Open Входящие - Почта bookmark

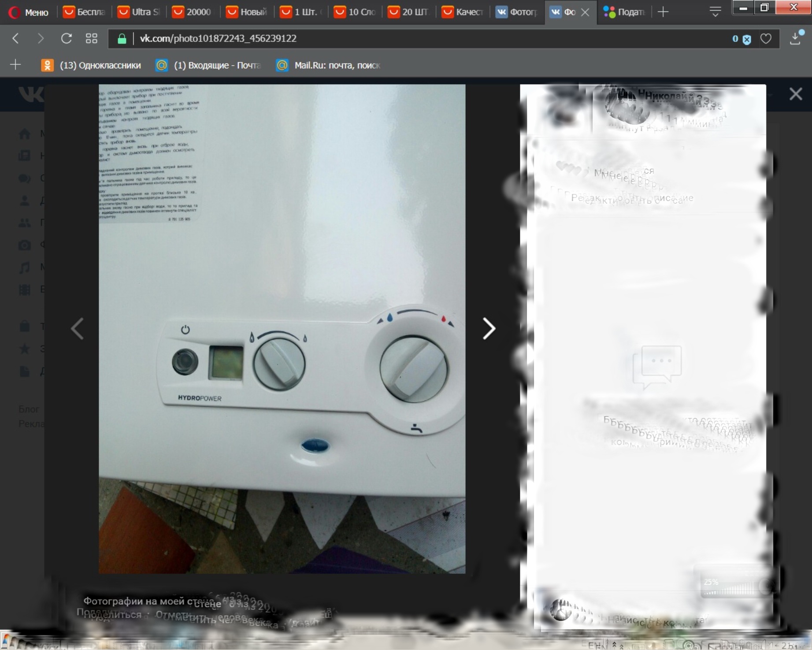point(209,65)
